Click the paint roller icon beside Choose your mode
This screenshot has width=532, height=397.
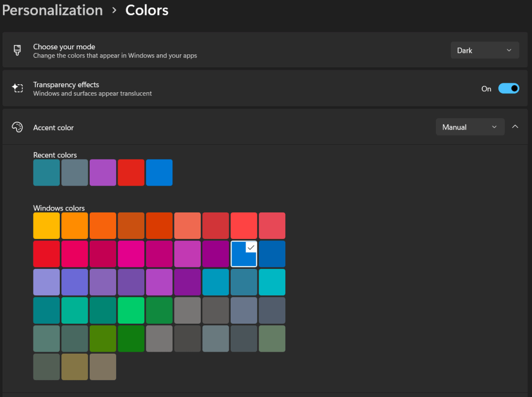coord(17,50)
